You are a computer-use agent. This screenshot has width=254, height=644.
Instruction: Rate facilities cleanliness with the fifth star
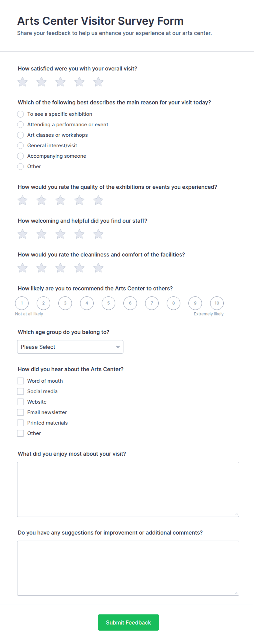(98, 268)
